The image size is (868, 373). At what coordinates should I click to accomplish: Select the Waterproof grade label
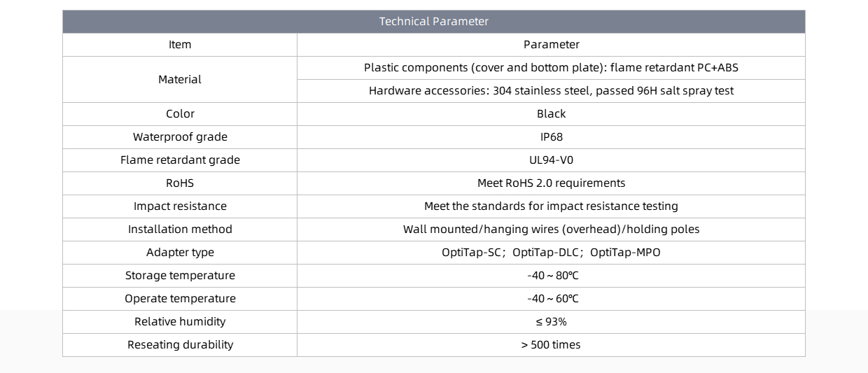[x=180, y=137]
